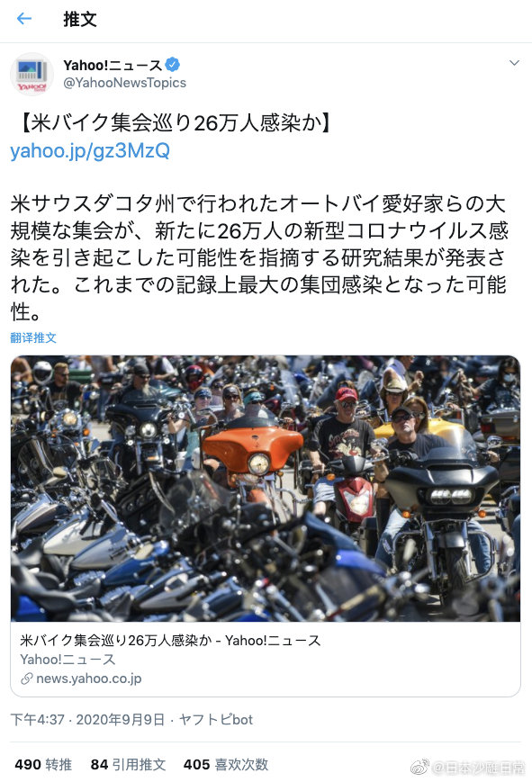
Task: Click the back arrow icon
Action: coord(24,19)
